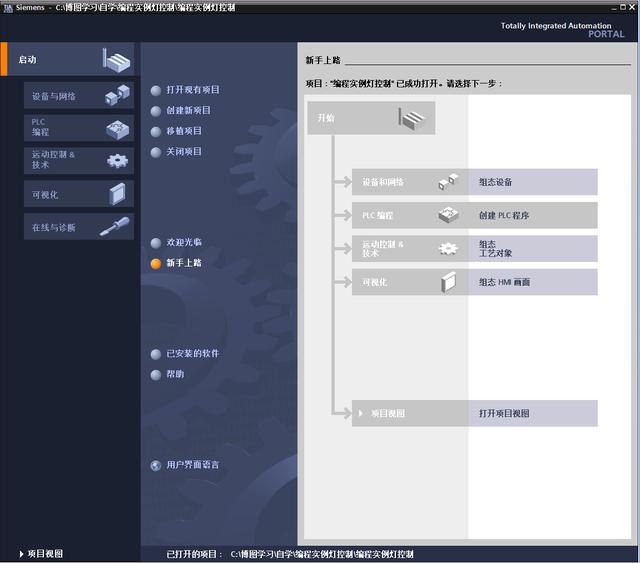This screenshot has height=563, width=640.
Task: Click the opened project path in status bar
Action: click(x=322, y=554)
